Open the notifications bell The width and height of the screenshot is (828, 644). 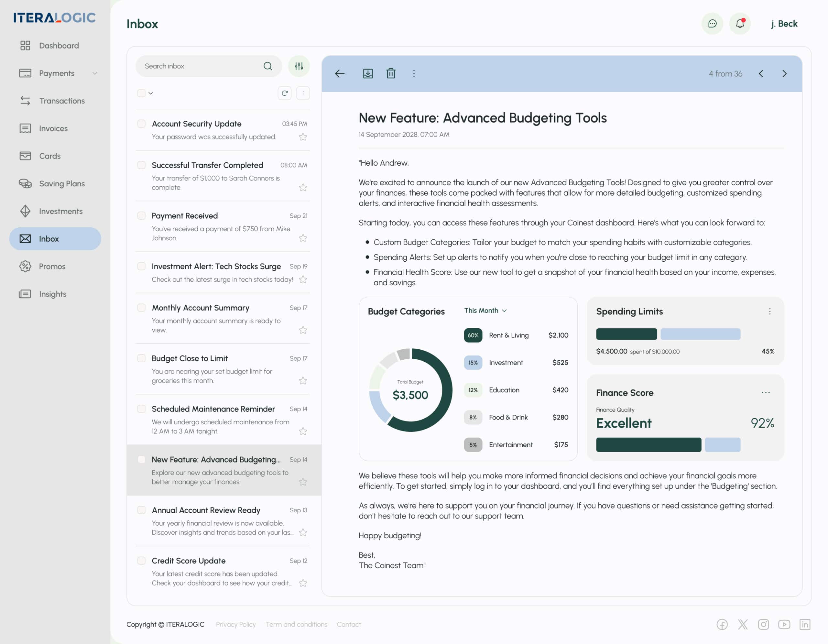(x=740, y=24)
